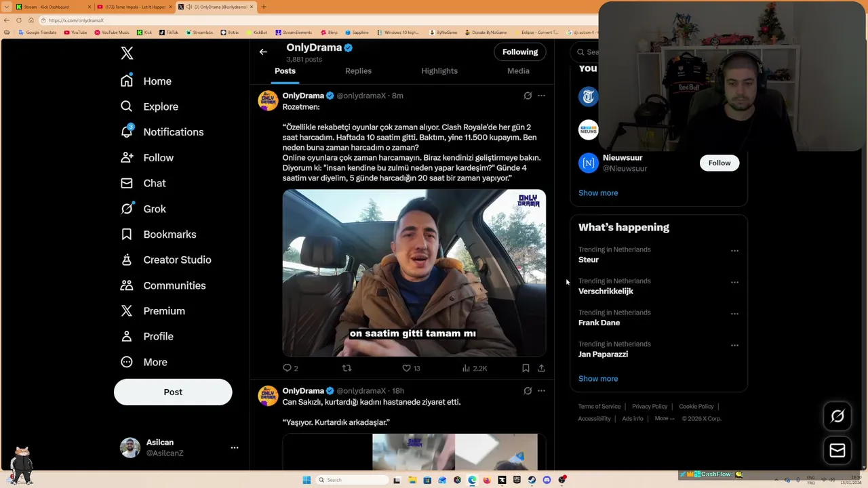868x488 pixels.
Task: Open the Streamlabs bookmark
Action: (199, 33)
